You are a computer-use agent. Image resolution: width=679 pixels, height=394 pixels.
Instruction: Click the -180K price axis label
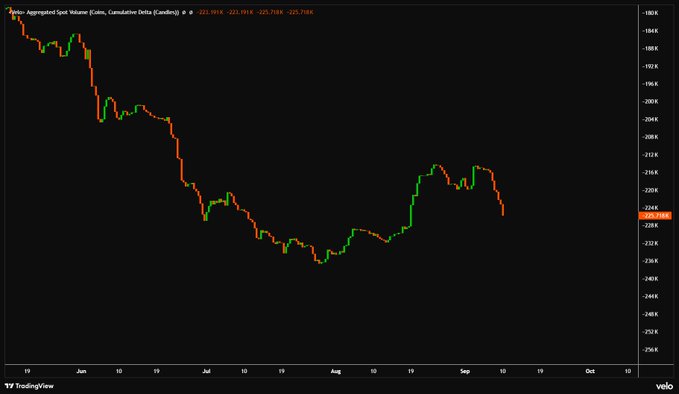tap(650, 13)
